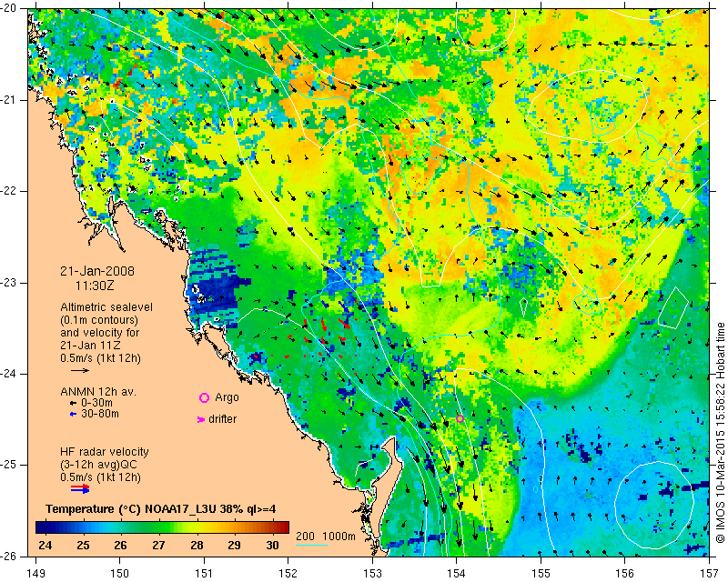Viewport: 728px width, 582px height.
Task: Click the latitude axis label -21
Action: pos(9,100)
